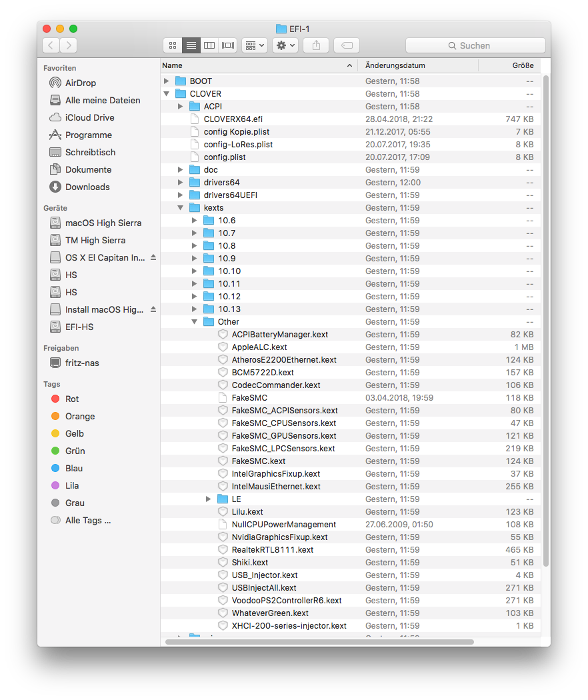Select config.plist file
This screenshot has width=588, height=700.
351,157
